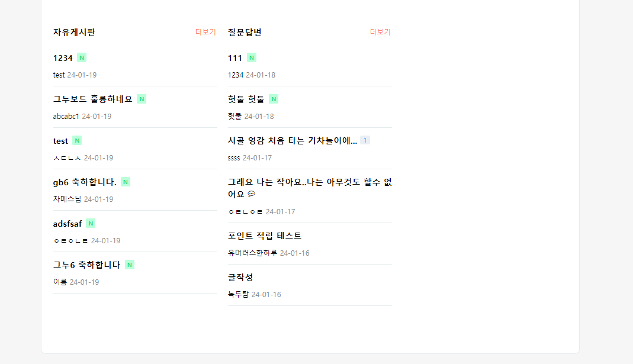The width and height of the screenshot is (633, 364).
Task: Click the N badge beside gb6 축하합니다.
Action: point(126,182)
